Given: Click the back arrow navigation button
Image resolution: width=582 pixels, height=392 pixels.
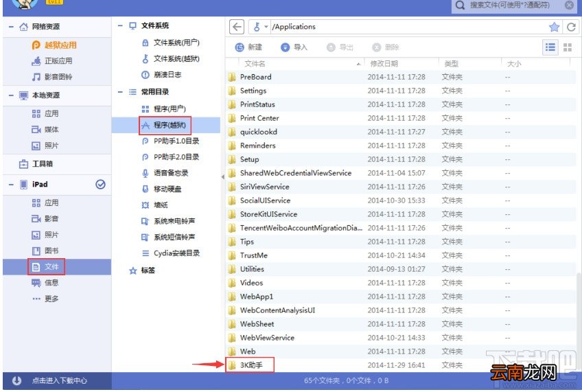Looking at the screenshot, I should point(237,27).
